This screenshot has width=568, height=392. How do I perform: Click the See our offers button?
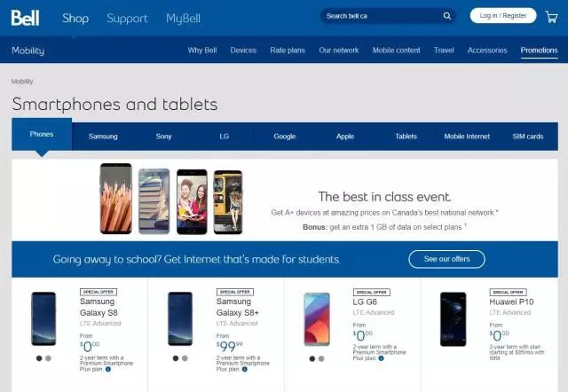[x=446, y=259]
